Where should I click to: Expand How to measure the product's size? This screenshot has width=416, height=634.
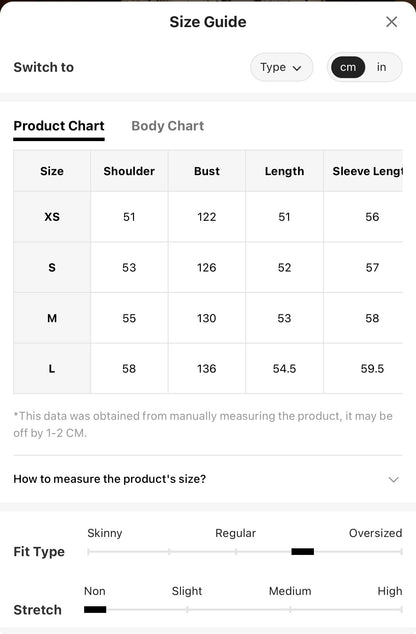pos(208,479)
